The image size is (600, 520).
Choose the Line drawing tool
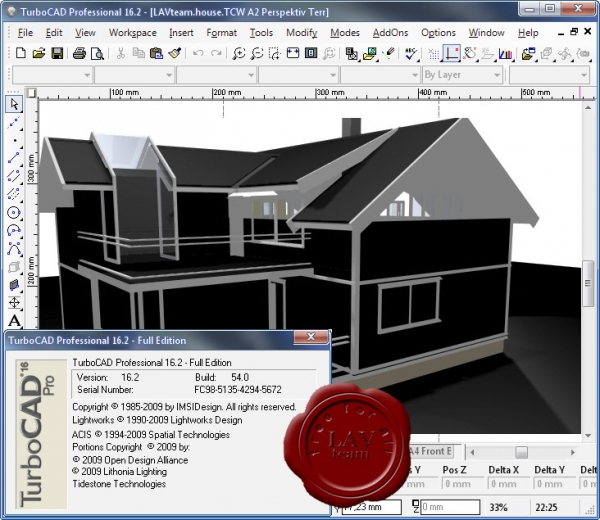(15, 158)
